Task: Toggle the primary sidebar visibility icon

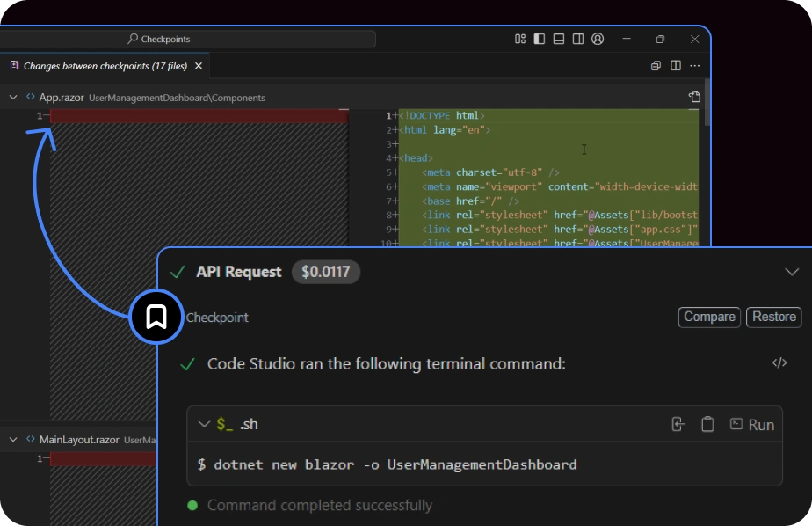Action: tap(538, 39)
